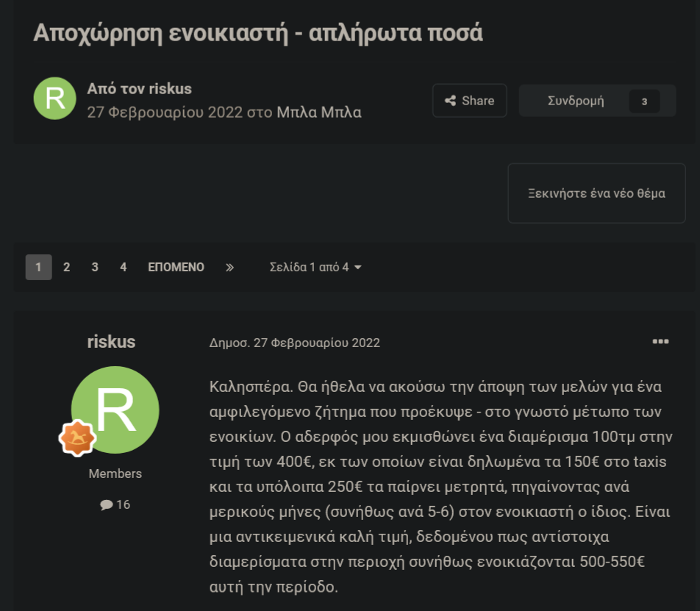The height and width of the screenshot is (611, 700).
Task: Open riskus large avatar beside the post
Action: [115, 410]
